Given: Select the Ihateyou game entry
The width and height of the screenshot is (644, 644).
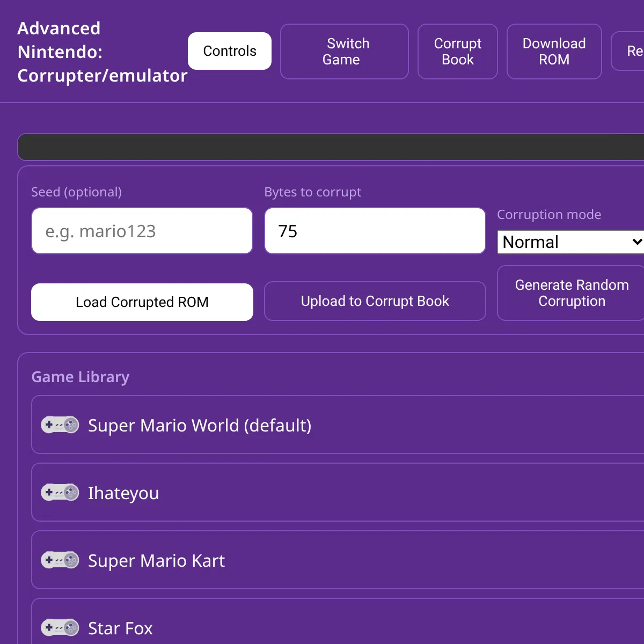Looking at the screenshot, I should (x=338, y=493).
